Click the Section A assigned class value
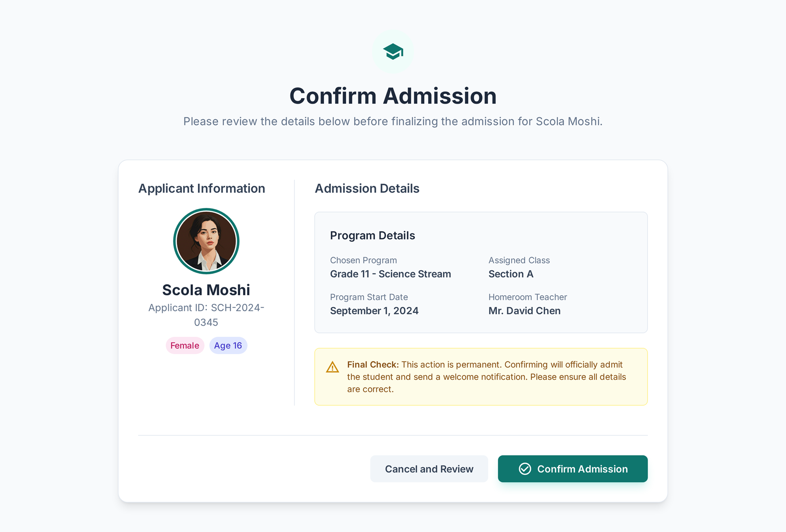The width and height of the screenshot is (786, 532). pyautogui.click(x=511, y=274)
